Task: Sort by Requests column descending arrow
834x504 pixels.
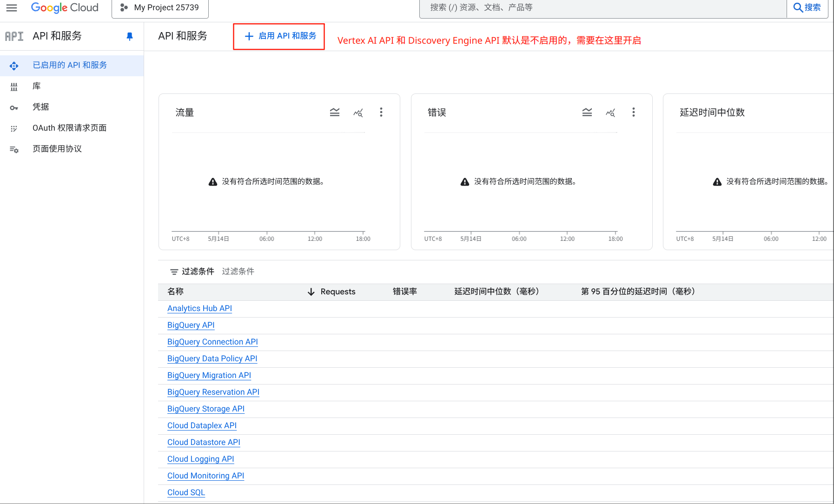Action: [x=311, y=292]
